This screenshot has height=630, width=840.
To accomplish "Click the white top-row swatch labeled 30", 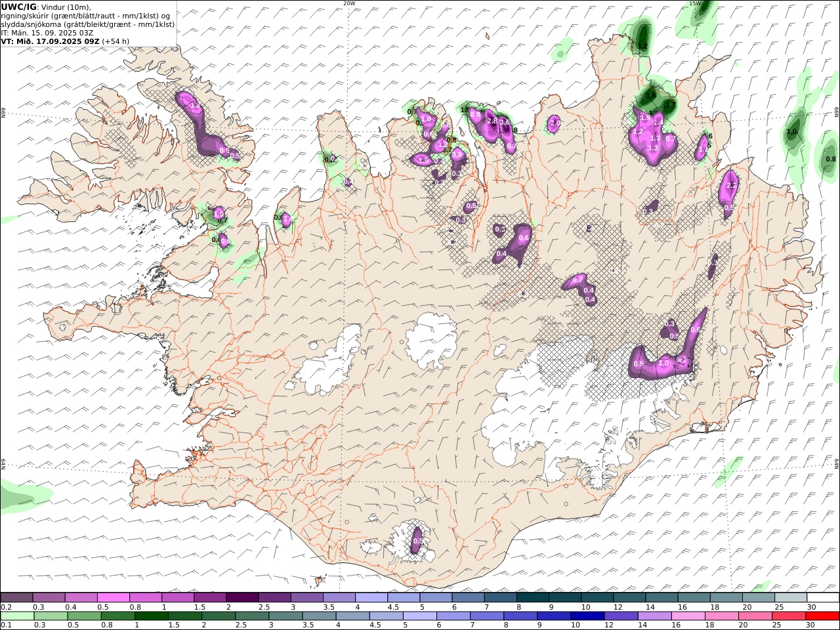I will 823,597.
